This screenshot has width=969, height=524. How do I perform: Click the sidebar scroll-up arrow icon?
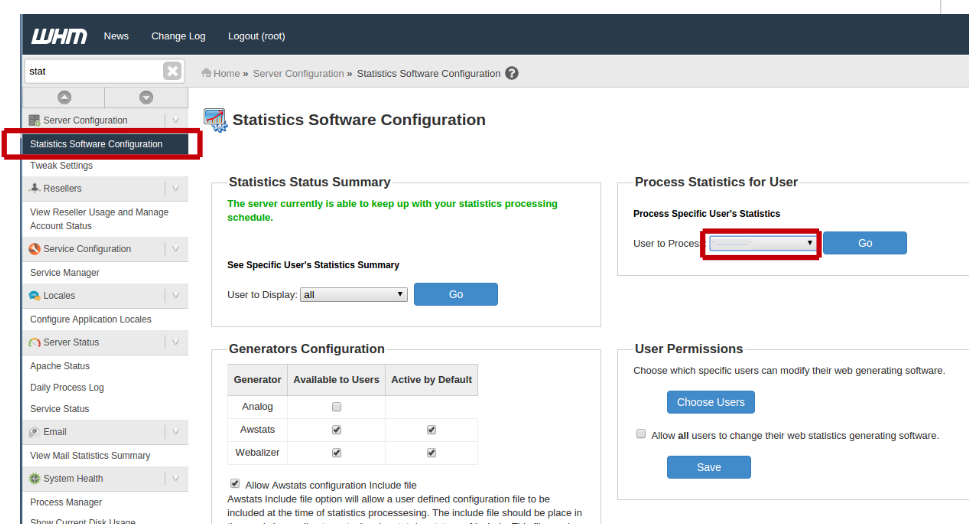pyautogui.click(x=64, y=97)
